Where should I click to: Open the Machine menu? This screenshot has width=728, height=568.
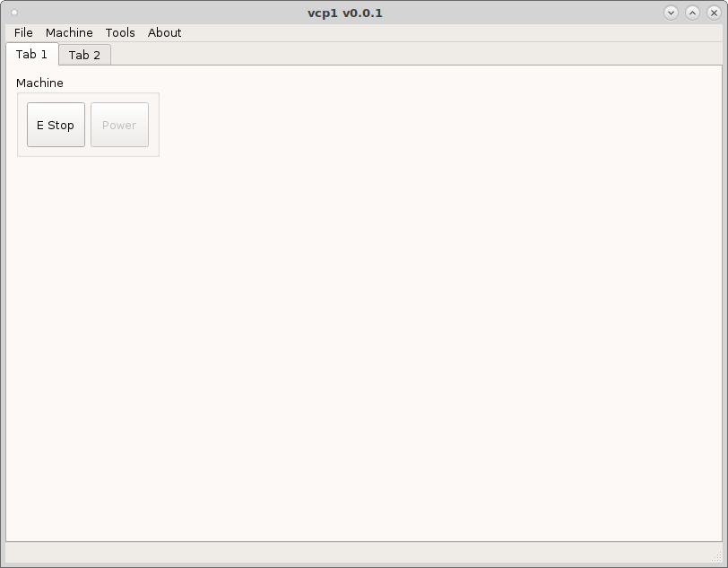(x=69, y=32)
